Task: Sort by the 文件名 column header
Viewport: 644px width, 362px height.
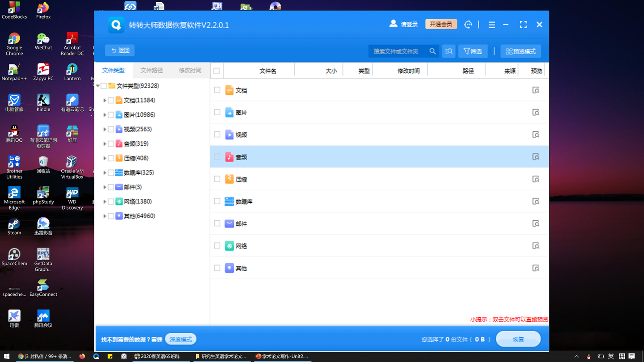Action: point(267,71)
